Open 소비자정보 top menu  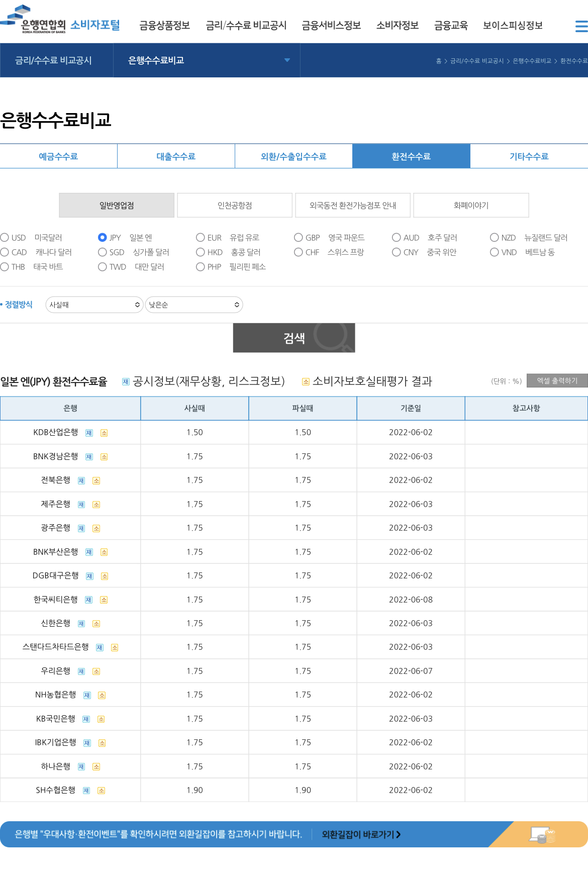pyautogui.click(x=398, y=26)
